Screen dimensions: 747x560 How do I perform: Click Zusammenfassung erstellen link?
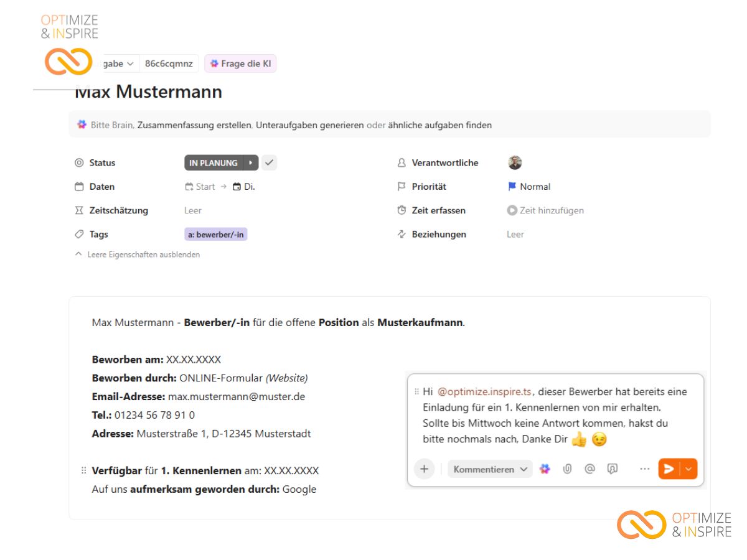tap(194, 125)
